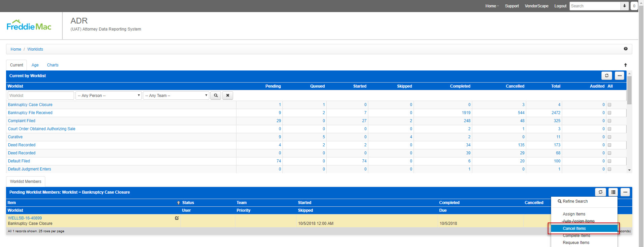Click Pending count 29 for Complaint Filed
Viewport: 644px width, 247px height.
(x=279, y=121)
